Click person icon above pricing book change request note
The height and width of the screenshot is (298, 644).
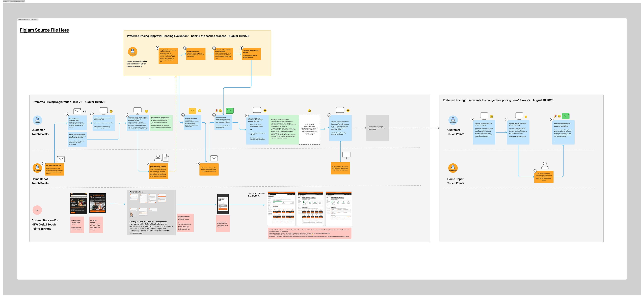click(x=545, y=165)
